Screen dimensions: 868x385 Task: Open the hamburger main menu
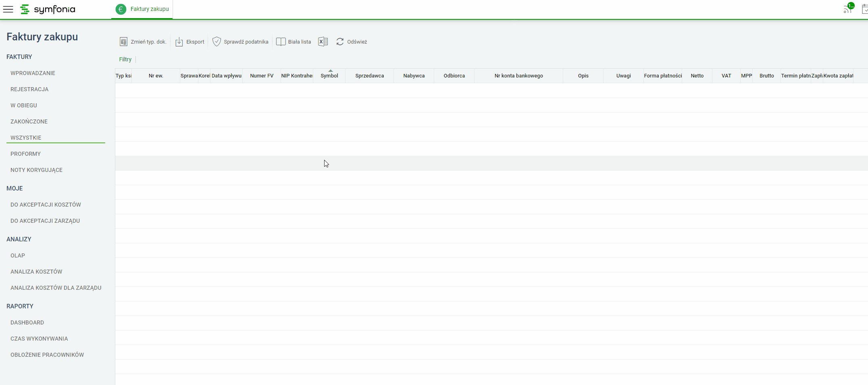(x=8, y=9)
